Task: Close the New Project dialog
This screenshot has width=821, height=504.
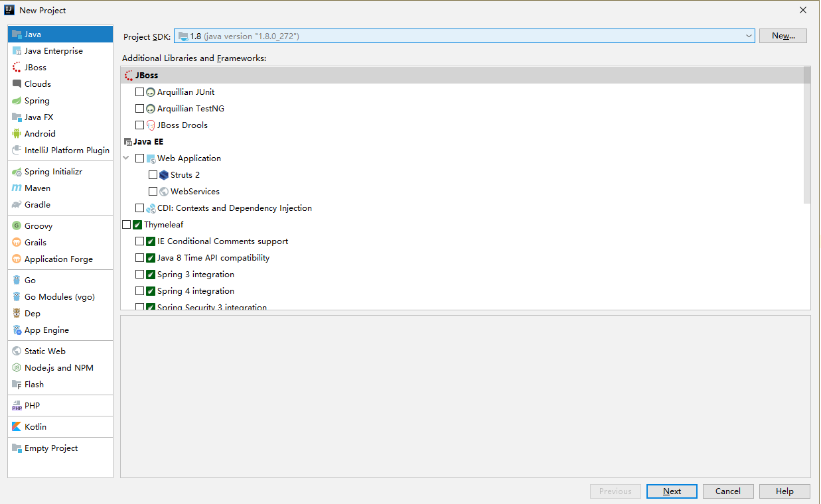Action: point(803,10)
